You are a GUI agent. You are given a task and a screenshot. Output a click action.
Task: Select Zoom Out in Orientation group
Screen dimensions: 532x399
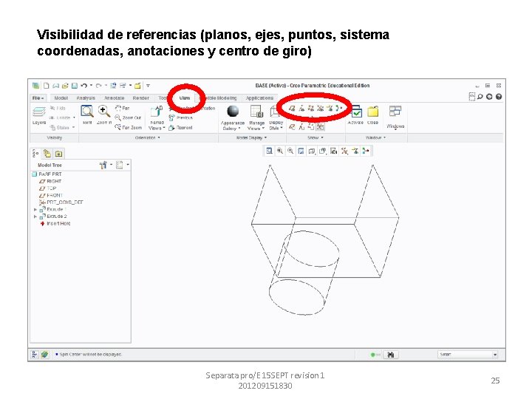click(128, 117)
